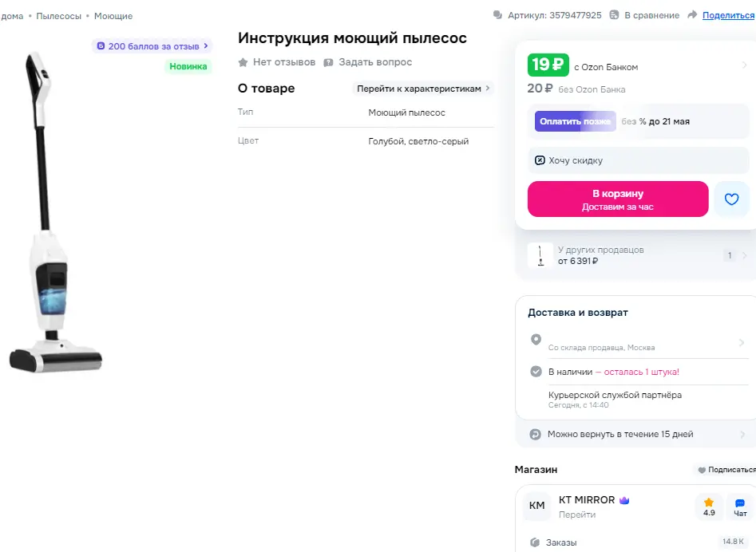Click the compare icon next to В сравнение
This screenshot has height=552, width=756.
point(614,15)
